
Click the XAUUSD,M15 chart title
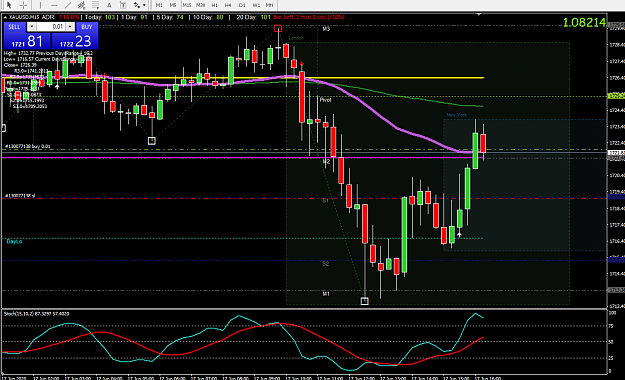24,17
